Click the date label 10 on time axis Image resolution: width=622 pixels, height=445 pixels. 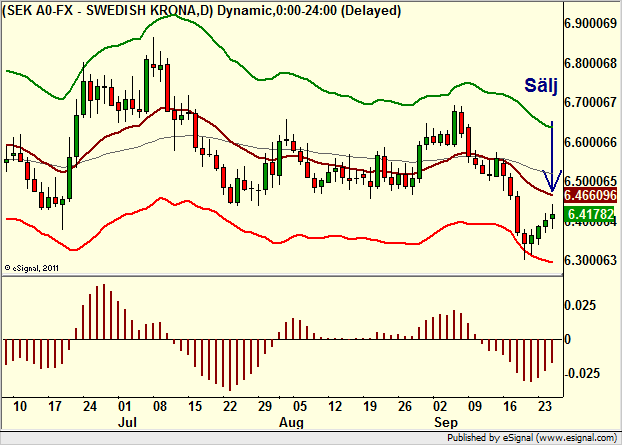(x=20, y=407)
